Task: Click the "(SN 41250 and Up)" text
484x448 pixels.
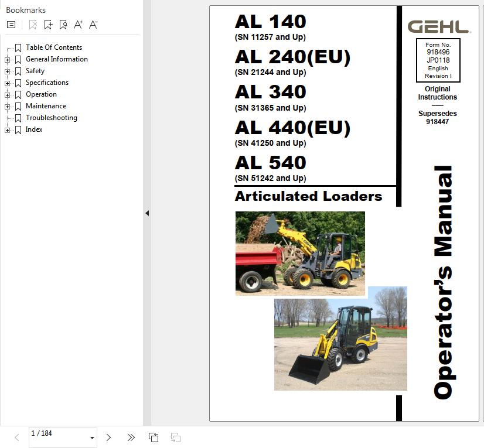Action: click(270, 143)
